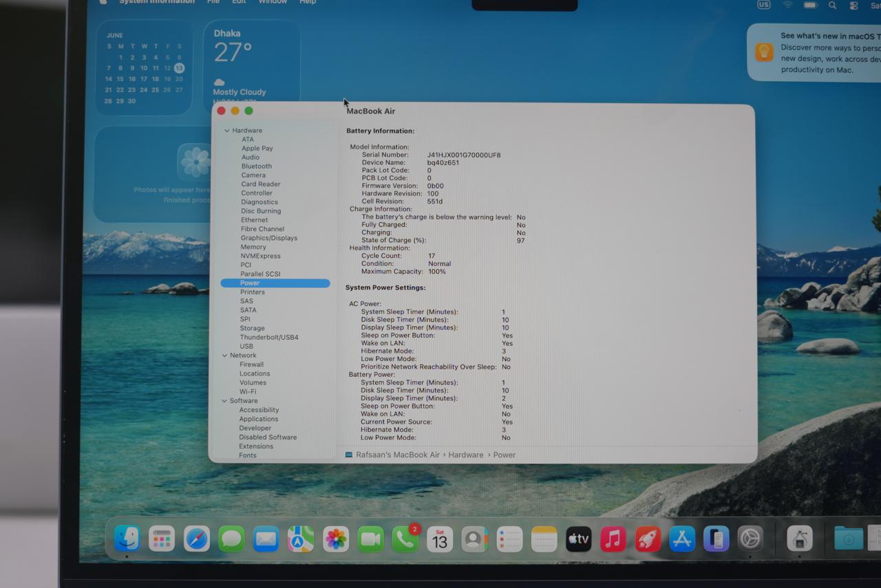
Task: Open Downloads folder in dock
Action: [849, 538]
